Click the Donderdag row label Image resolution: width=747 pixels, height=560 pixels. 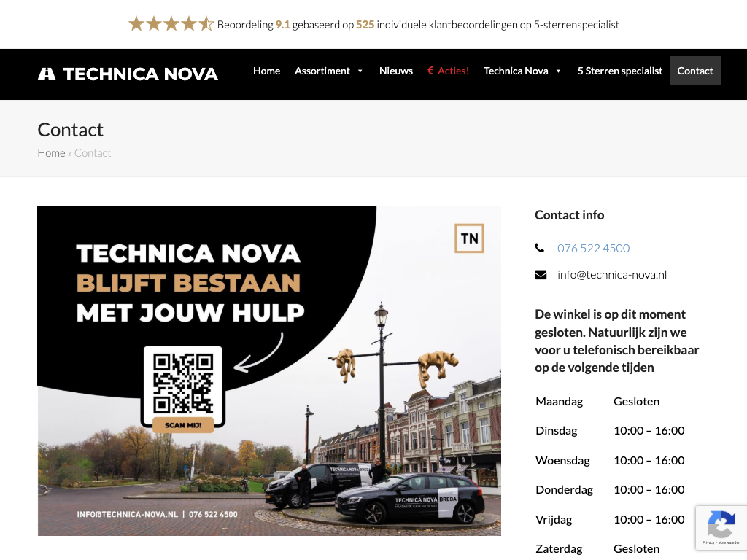(x=564, y=489)
